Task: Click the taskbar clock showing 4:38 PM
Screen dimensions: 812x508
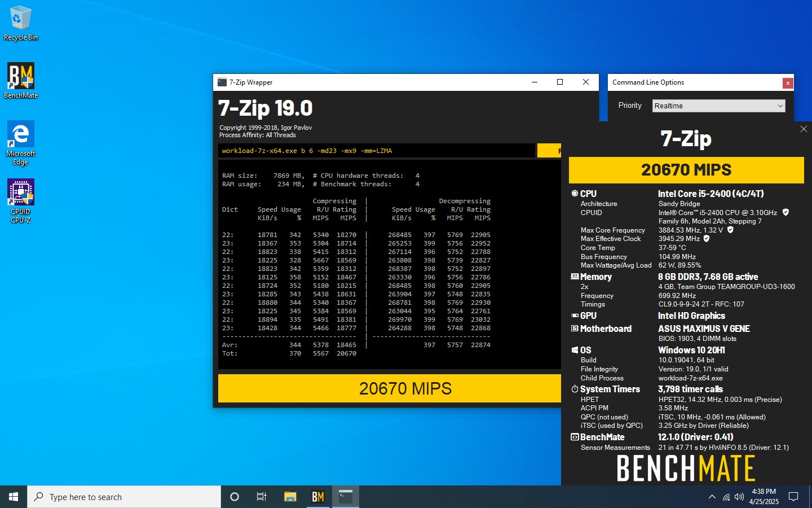Action: pyautogui.click(x=764, y=497)
